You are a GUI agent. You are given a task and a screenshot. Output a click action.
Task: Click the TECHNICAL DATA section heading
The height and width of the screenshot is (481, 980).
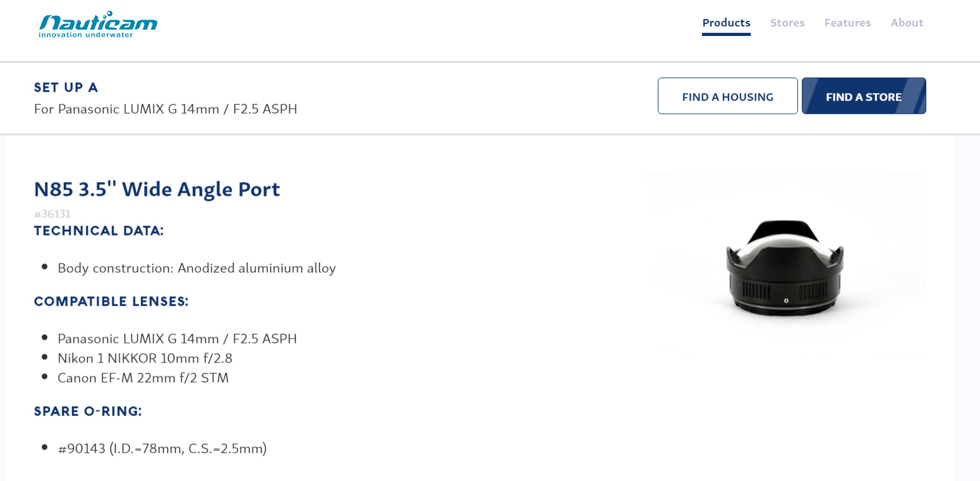click(x=99, y=231)
